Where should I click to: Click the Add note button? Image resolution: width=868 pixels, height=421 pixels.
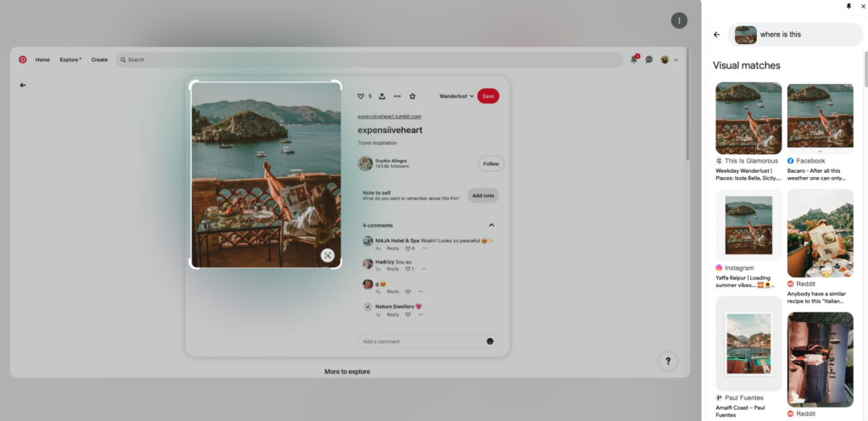point(483,196)
